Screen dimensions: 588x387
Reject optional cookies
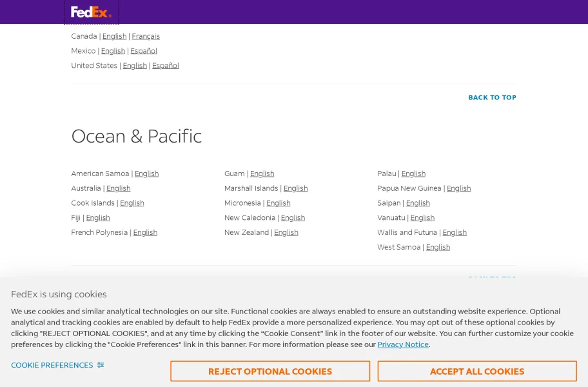270,372
